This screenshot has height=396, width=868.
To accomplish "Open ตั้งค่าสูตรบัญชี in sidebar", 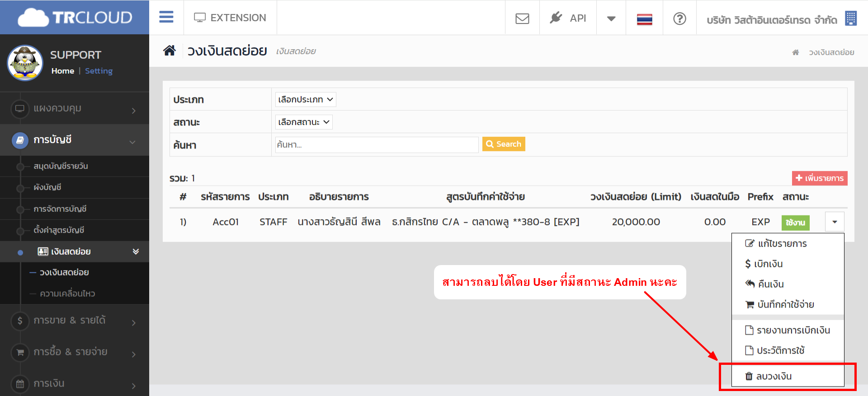I will click(59, 230).
